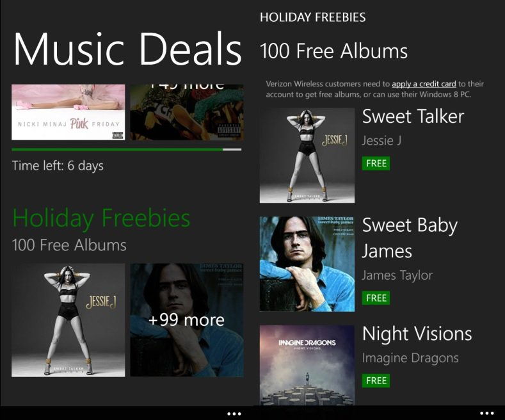Open Imagine Dragons Night Visions cover

(x=307, y=365)
